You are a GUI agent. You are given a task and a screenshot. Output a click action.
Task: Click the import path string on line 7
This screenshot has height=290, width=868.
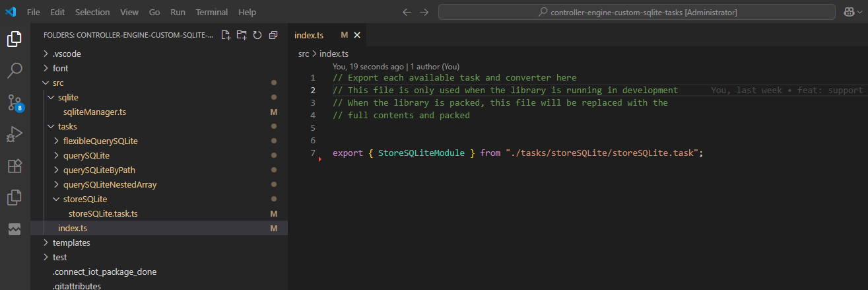[x=603, y=153]
